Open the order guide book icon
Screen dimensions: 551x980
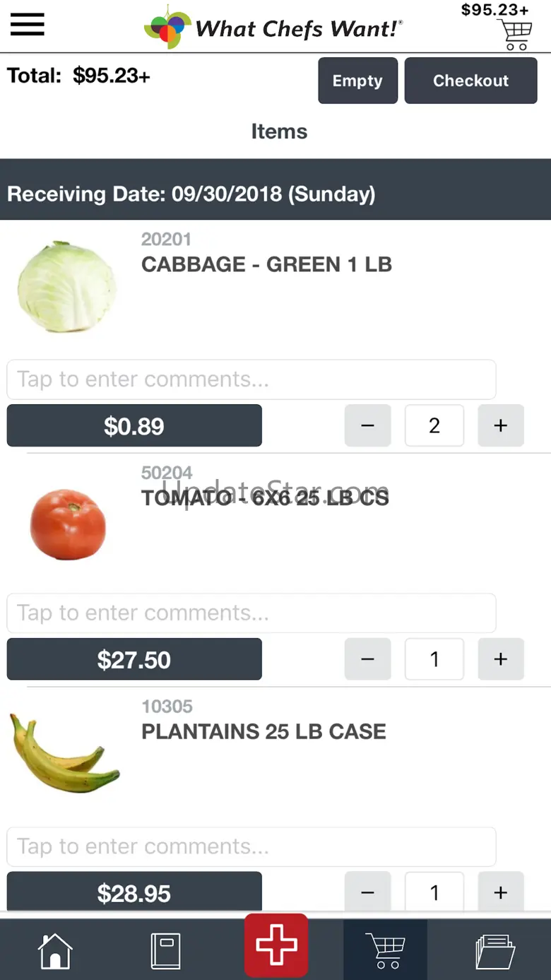166,950
